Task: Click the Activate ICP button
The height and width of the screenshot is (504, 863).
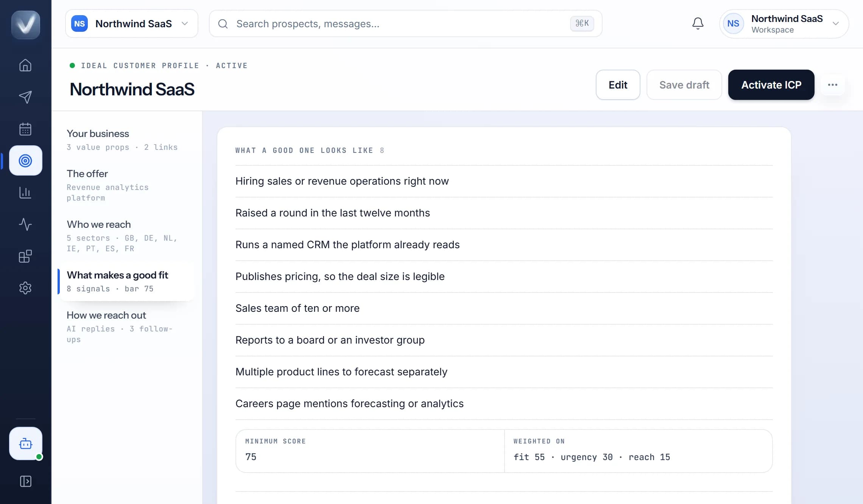Action: coord(771,85)
